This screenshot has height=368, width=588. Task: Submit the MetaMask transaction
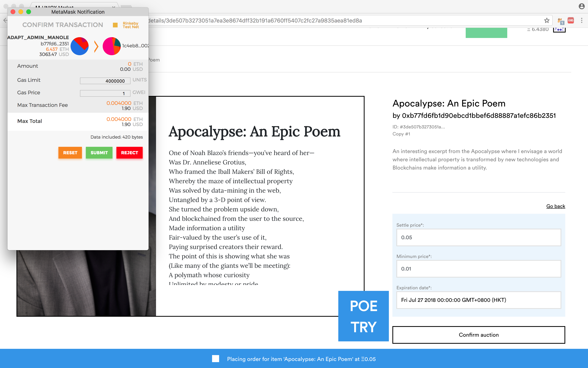coord(99,153)
